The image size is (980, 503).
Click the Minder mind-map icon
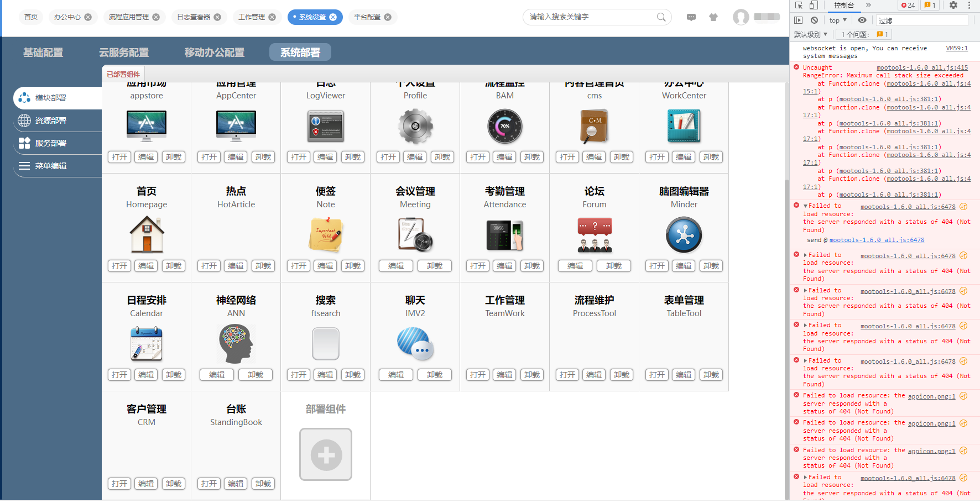tap(684, 235)
